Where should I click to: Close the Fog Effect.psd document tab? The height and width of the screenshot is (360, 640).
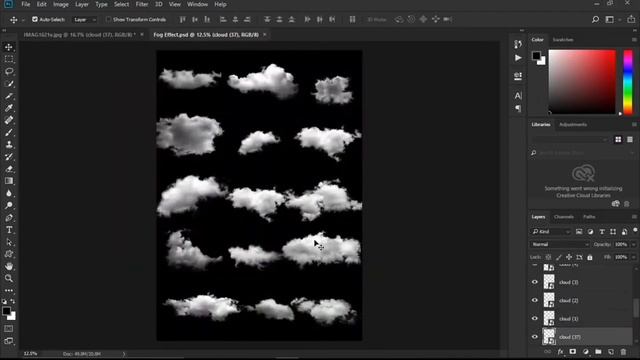click(264, 35)
